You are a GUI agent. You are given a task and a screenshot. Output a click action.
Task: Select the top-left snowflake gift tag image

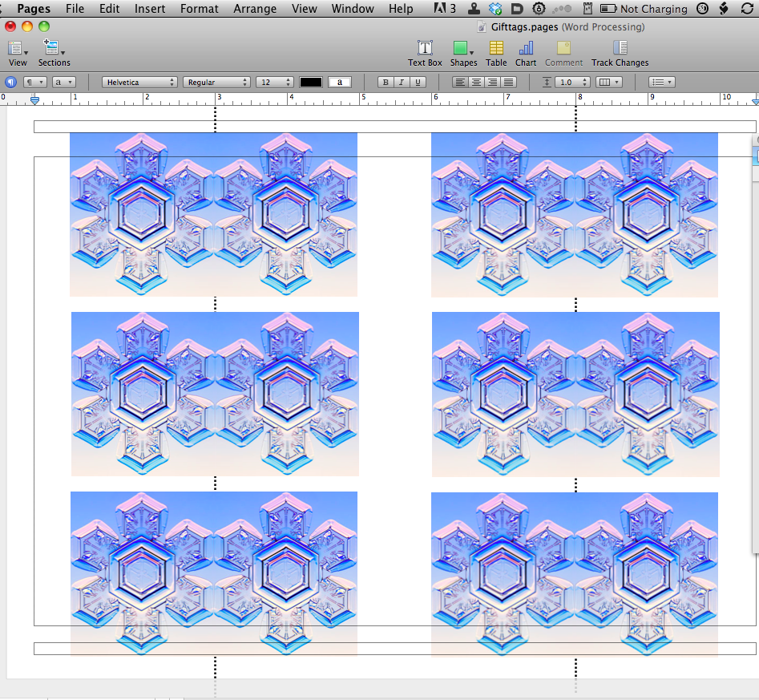point(213,214)
